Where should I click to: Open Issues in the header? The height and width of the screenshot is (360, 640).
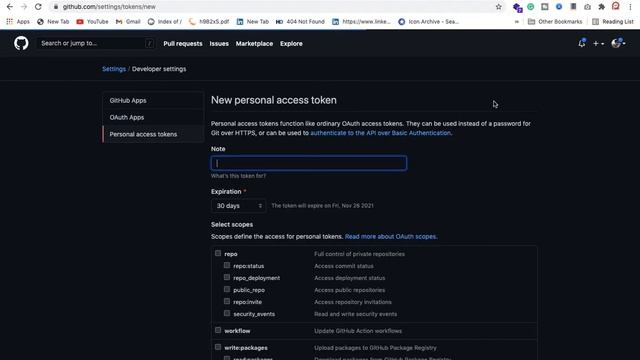[x=219, y=44]
